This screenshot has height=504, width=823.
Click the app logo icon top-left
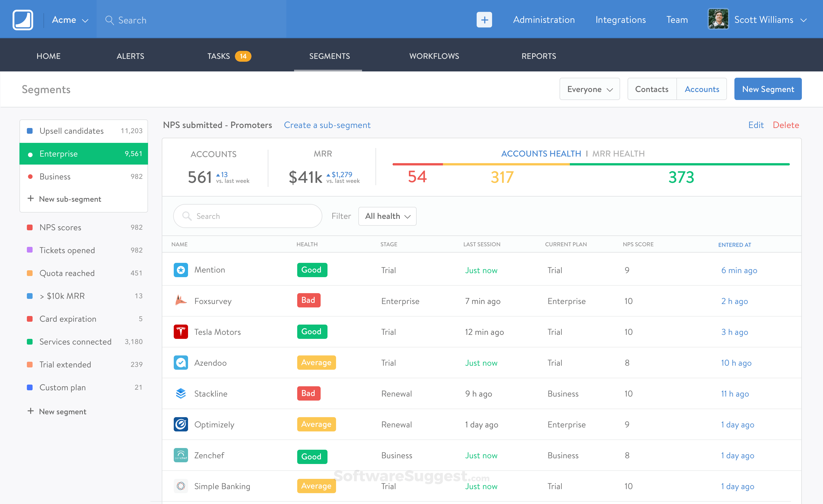(23, 20)
